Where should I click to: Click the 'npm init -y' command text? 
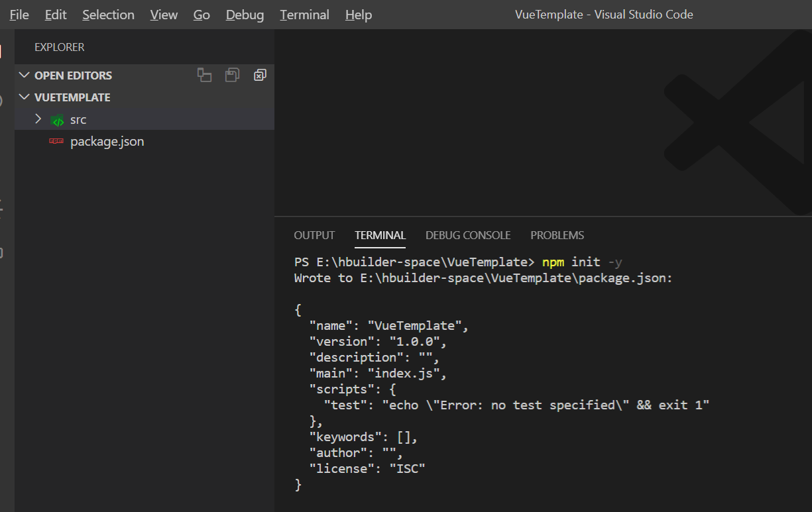point(582,262)
